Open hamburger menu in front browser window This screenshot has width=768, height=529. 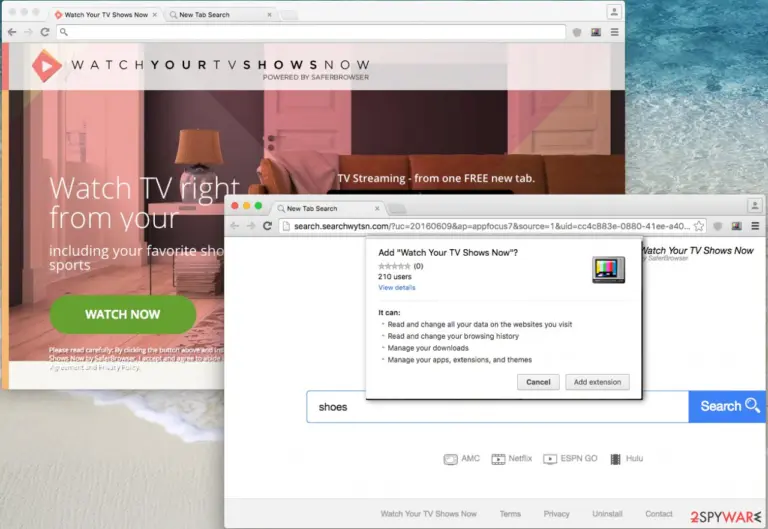[755, 226]
